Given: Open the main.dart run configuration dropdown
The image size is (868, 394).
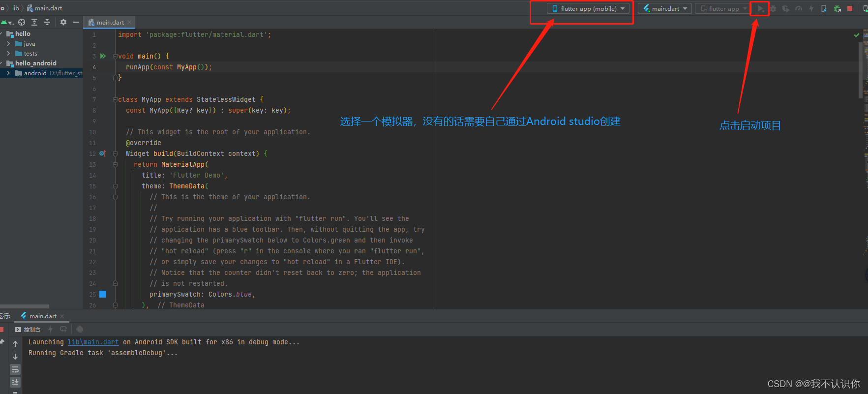Looking at the screenshot, I should (x=665, y=8).
